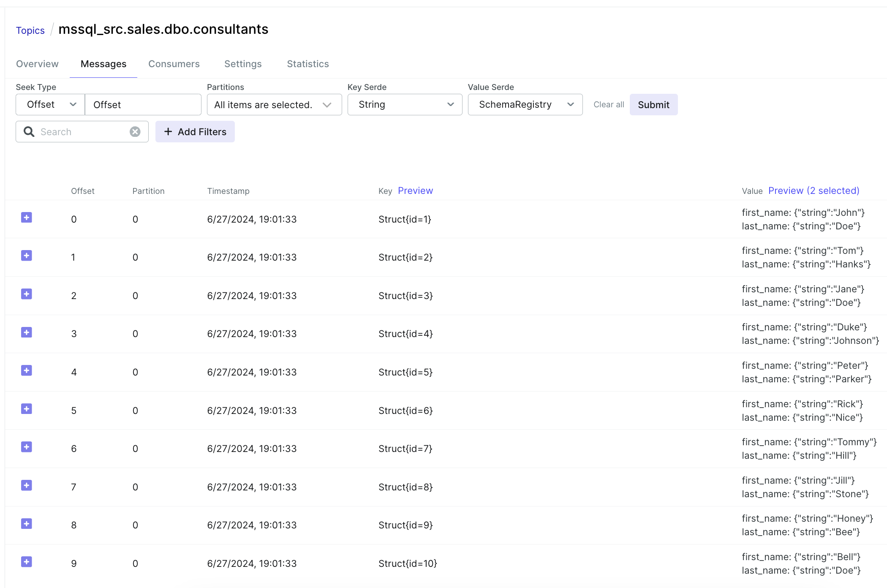Click the magnifying glass search icon
The width and height of the screenshot is (887, 588).
point(29,132)
